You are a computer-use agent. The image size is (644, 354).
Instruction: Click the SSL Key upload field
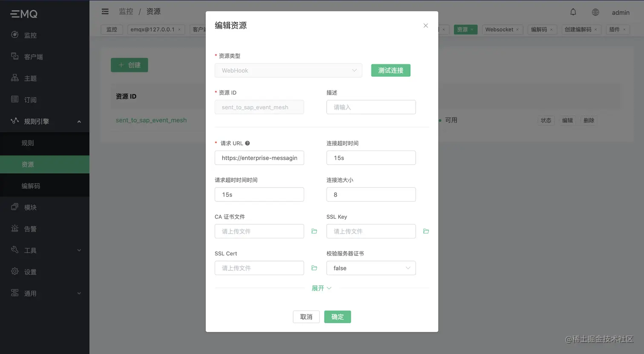[x=371, y=231]
